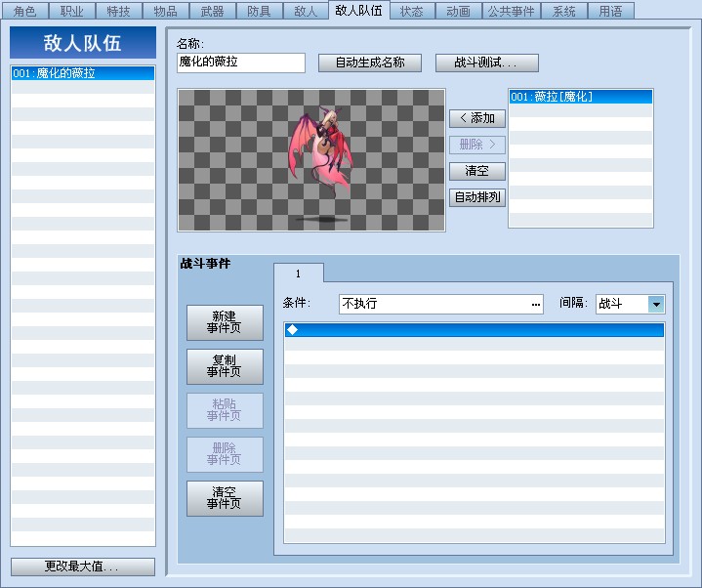Click the 粘贴事件页 button
Image resolution: width=702 pixels, height=588 pixels.
(x=225, y=410)
